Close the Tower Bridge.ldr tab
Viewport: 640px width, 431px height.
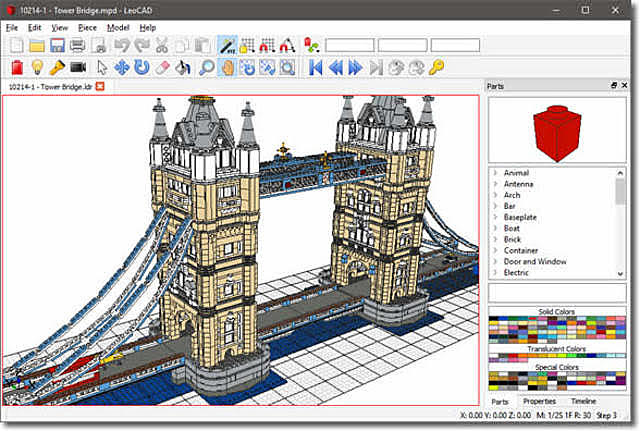pos(100,86)
